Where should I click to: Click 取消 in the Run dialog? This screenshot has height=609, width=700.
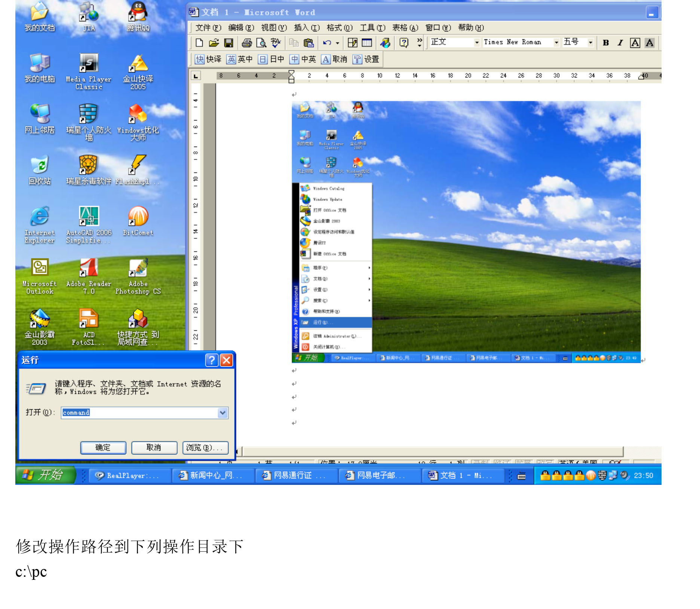(154, 448)
